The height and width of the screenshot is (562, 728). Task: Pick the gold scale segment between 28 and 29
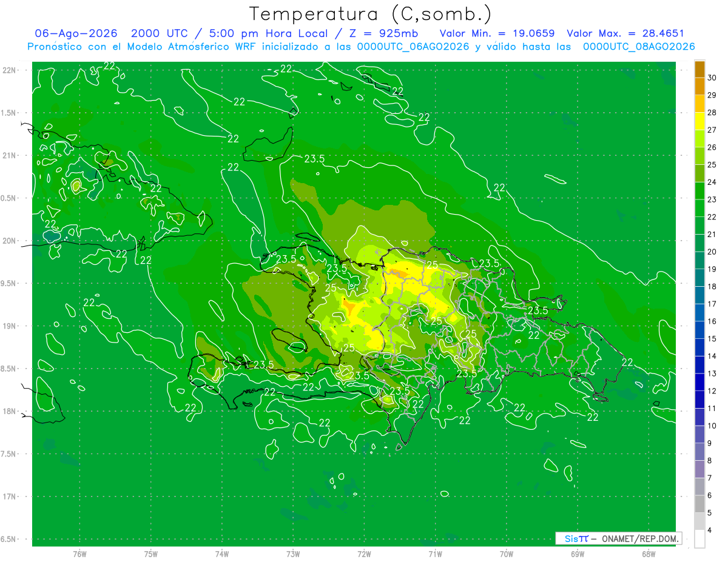tap(699, 104)
